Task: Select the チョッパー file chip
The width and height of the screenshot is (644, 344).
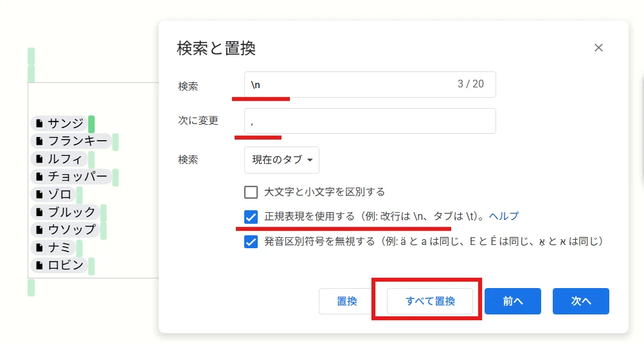Action: point(71,176)
